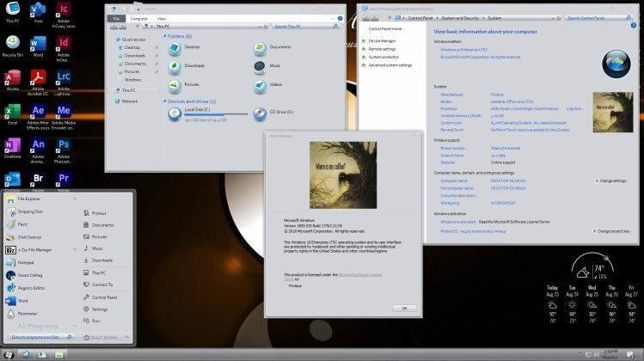Select Control Panel in Start menu
This screenshot has height=361, width=644.
pyautogui.click(x=101, y=297)
